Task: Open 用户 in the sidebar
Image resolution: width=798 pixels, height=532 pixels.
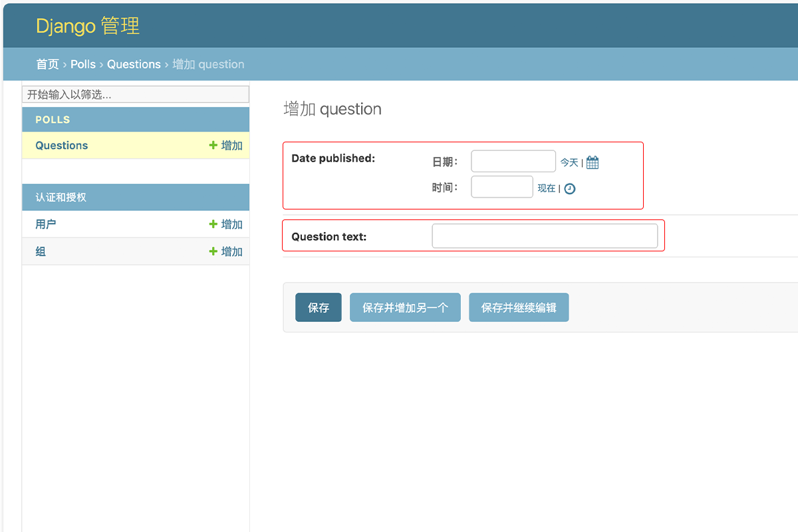Action: pos(46,224)
